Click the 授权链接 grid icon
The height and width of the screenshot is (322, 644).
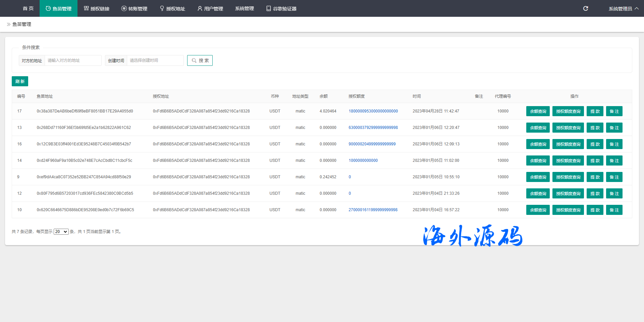pos(86,8)
